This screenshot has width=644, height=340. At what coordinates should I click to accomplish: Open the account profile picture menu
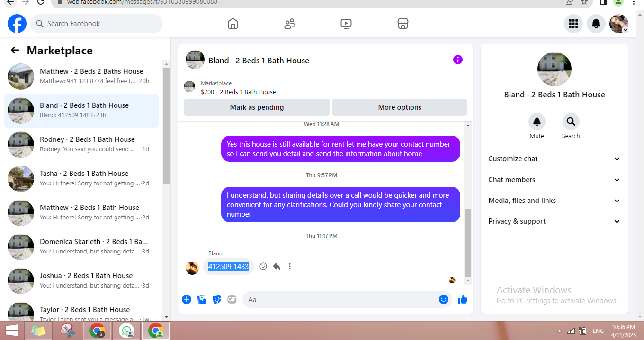tap(619, 24)
